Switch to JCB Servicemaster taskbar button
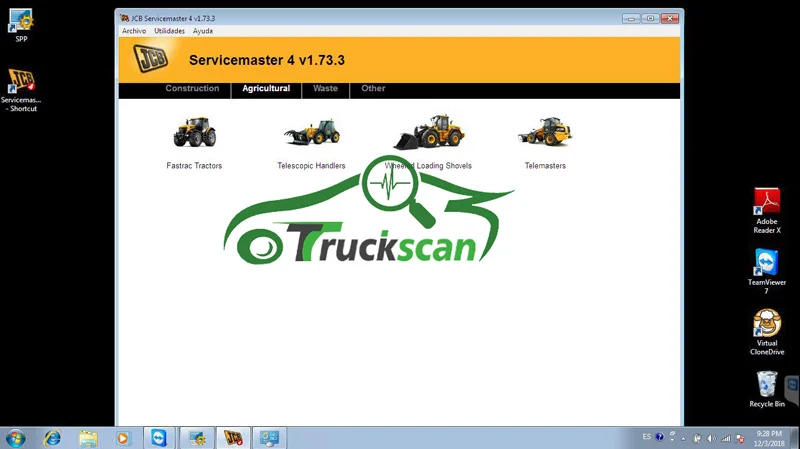 point(233,438)
